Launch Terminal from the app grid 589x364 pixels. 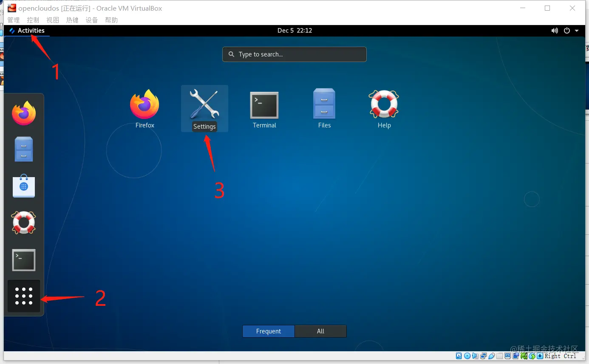(264, 109)
